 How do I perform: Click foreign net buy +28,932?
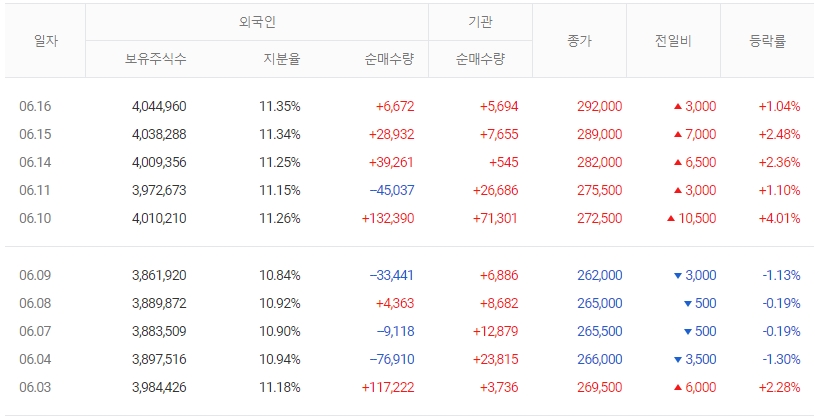[391, 135]
